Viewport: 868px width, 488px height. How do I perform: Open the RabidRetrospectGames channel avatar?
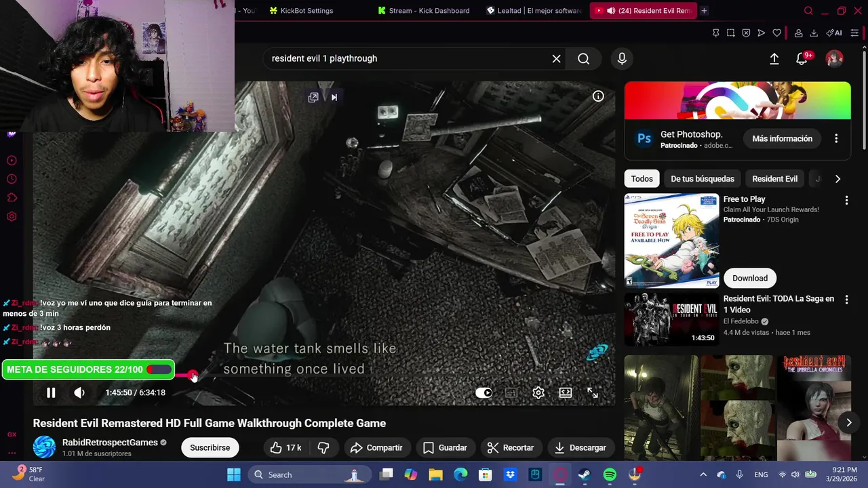44,447
